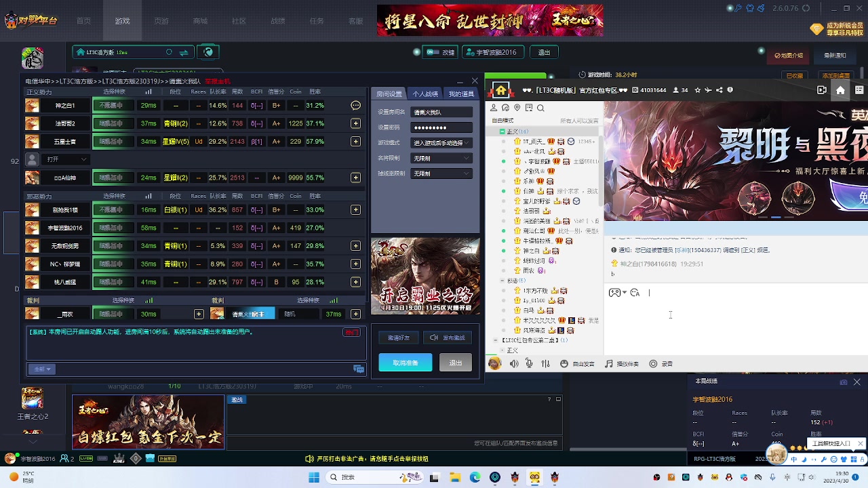Image resolution: width=868 pixels, height=488 pixels.
Task: Click 退出 button in room panel
Action: point(456,363)
